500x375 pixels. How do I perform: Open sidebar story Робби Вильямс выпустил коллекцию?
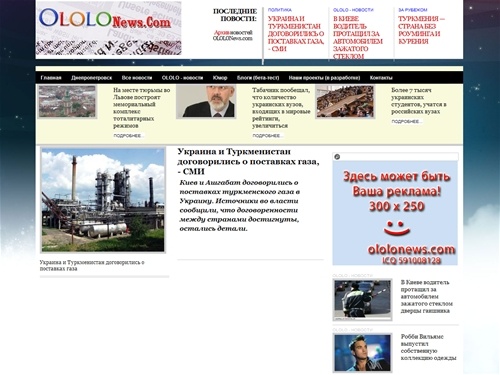[428, 347]
